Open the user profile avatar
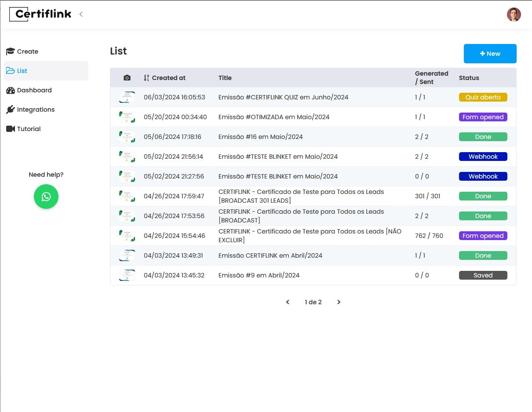The image size is (532, 412). point(514,14)
